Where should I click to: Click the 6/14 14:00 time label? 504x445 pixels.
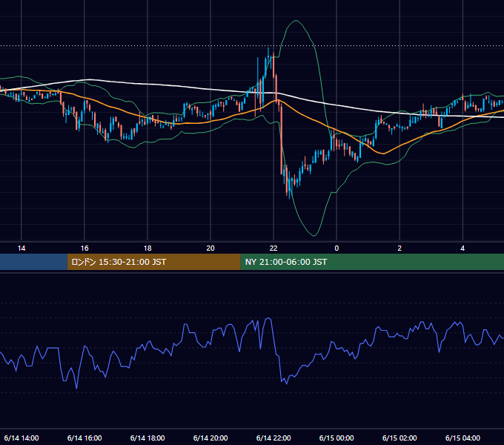(x=21, y=438)
